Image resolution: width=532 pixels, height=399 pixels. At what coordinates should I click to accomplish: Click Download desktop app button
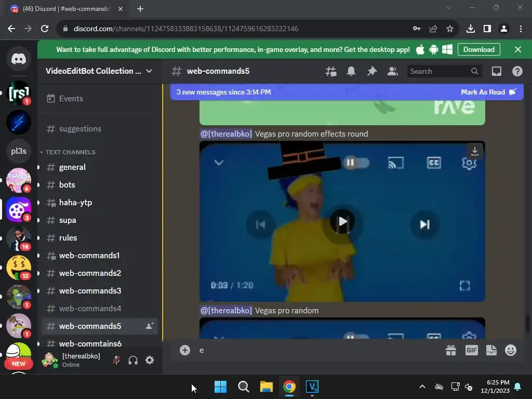[x=478, y=49]
